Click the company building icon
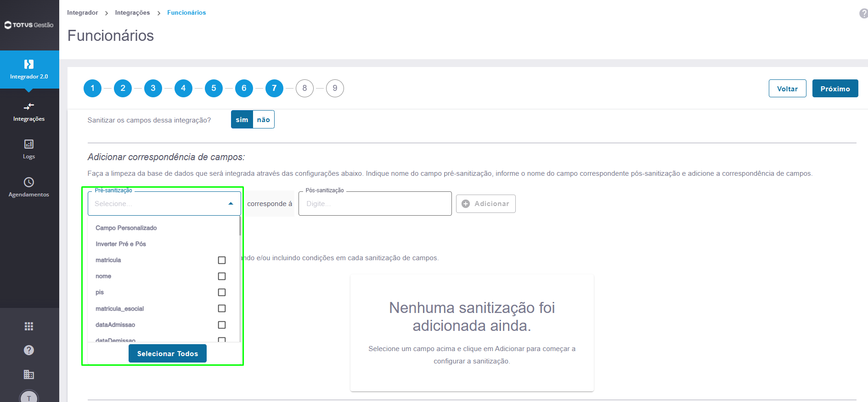868x402 pixels. tap(29, 374)
